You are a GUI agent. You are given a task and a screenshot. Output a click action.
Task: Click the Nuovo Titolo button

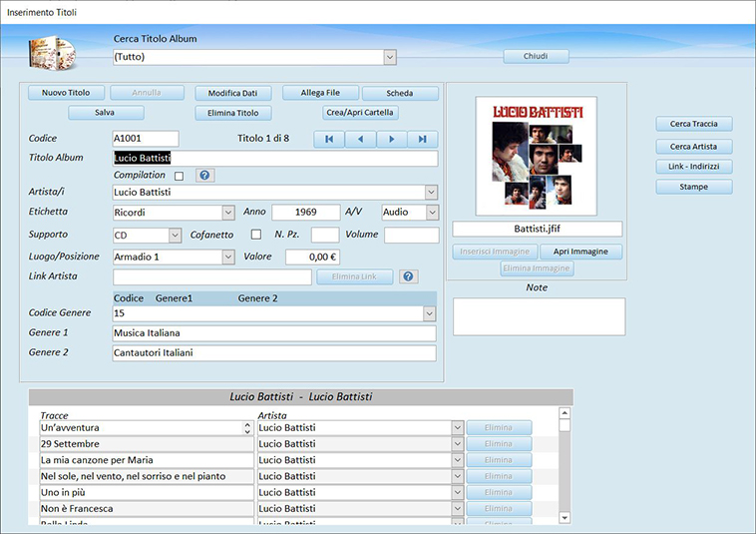[x=66, y=93]
